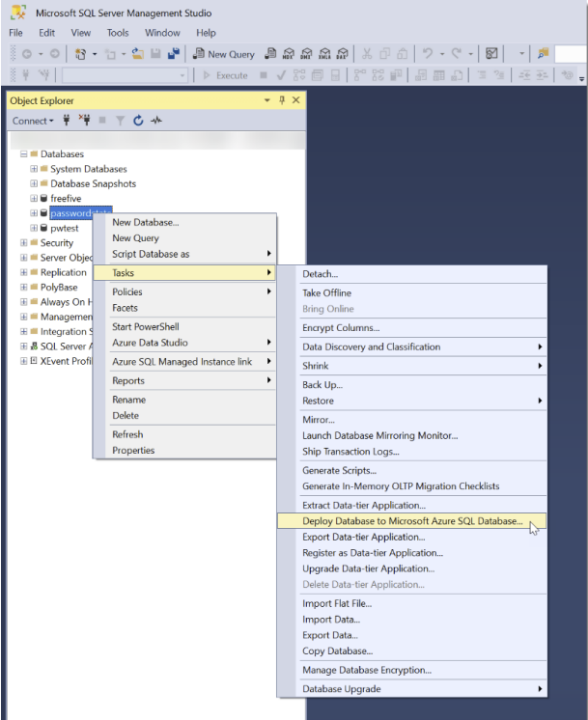Select the PolyBase tree item

(59, 288)
